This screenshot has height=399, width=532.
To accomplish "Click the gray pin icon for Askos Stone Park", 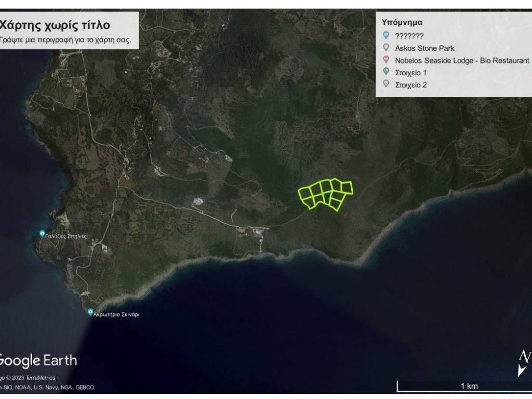I will 385,48.
